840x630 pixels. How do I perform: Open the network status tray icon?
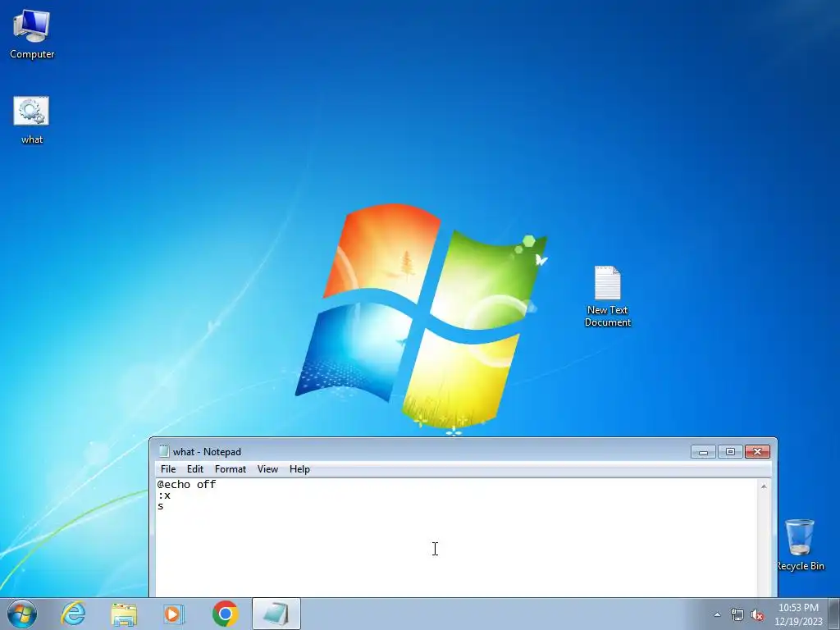737,615
